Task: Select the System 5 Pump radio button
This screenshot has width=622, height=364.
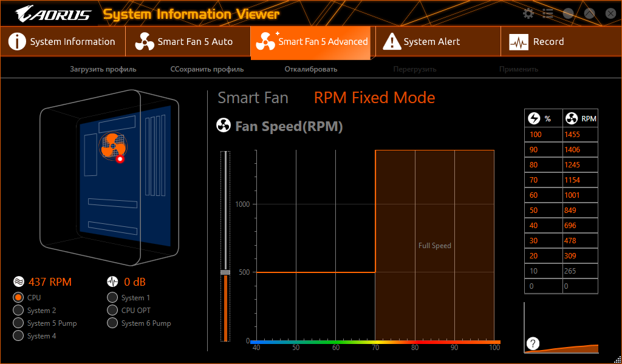Action: [x=18, y=323]
